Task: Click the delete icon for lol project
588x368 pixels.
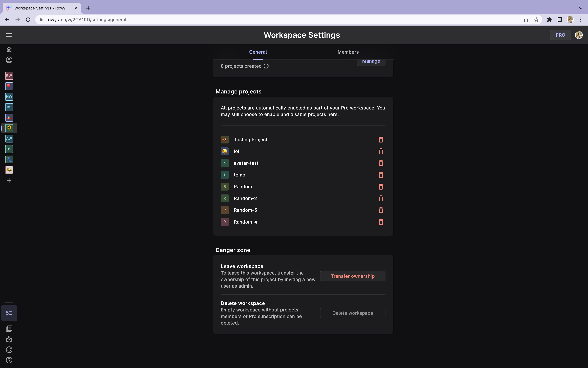Action: pyautogui.click(x=380, y=151)
